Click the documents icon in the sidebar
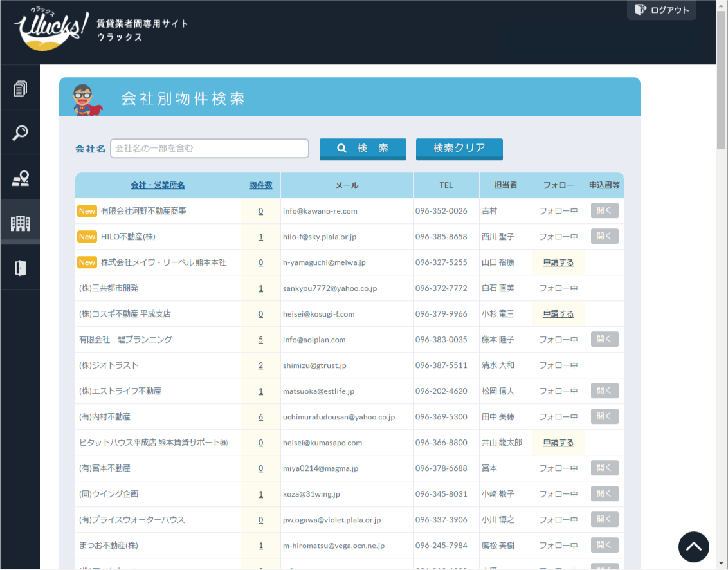The image size is (728, 570). (21, 88)
